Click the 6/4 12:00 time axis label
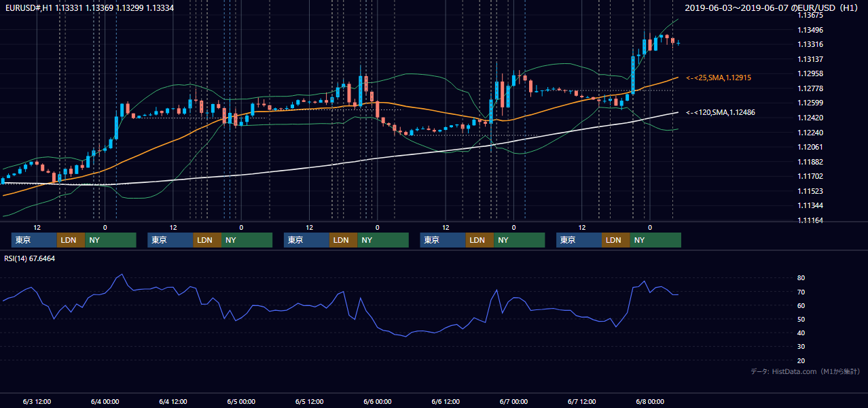Image resolution: width=868 pixels, height=408 pixels. pos(173,401)
